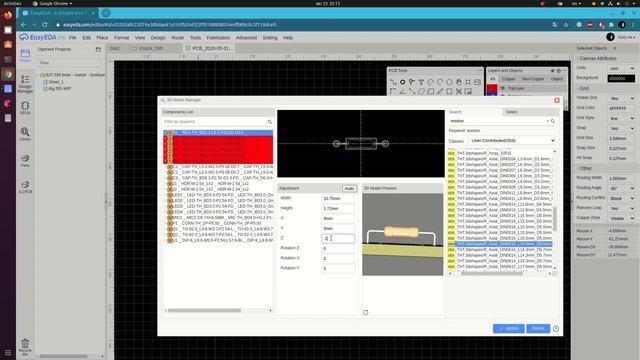The height and width of the screenshot is (360, 640).
Task: Show applications grid in Ubuntu dock
Action: [x=8, y=353]
